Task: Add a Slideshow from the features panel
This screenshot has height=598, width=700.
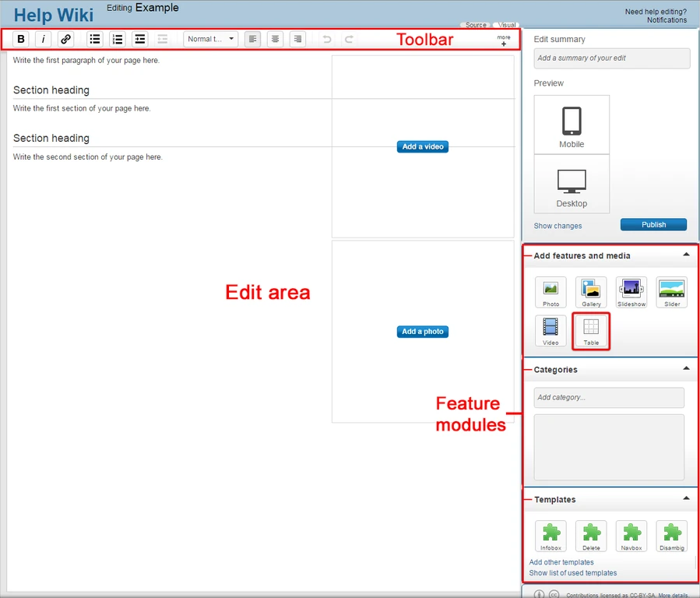Action: click(x=631, y=292)
